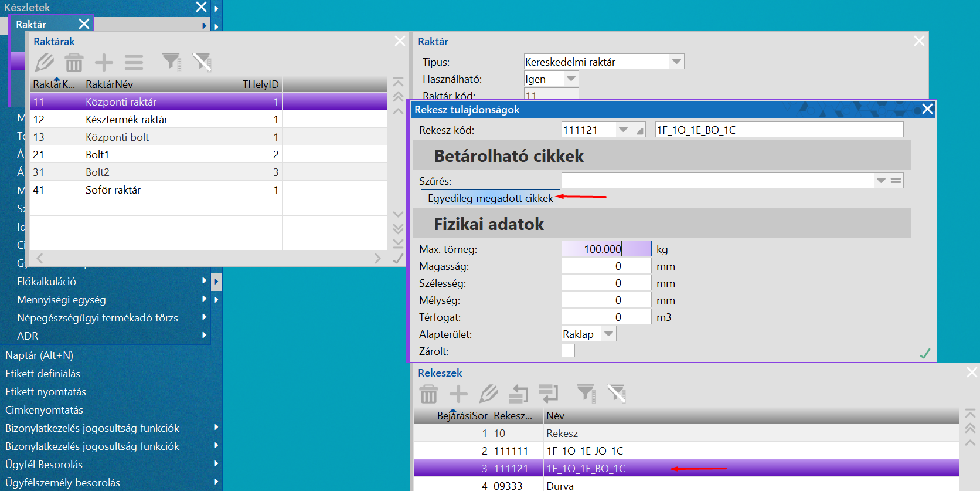Viewport: 980px width, 491px height.
Task: Move row down with Rekeszek reorder-down icon
Action: coord(549,394)
